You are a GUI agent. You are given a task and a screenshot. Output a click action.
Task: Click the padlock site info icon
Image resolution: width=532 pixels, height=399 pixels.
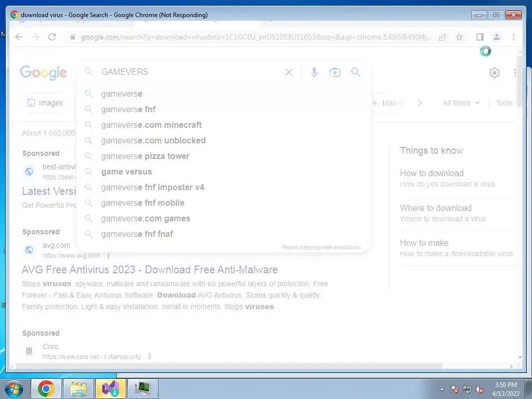click(72, 37)
